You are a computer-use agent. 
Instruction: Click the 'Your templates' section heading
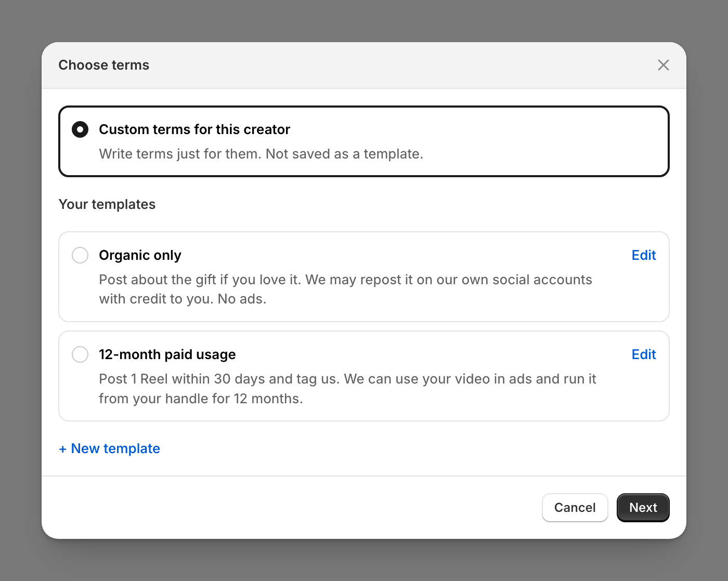107,204
